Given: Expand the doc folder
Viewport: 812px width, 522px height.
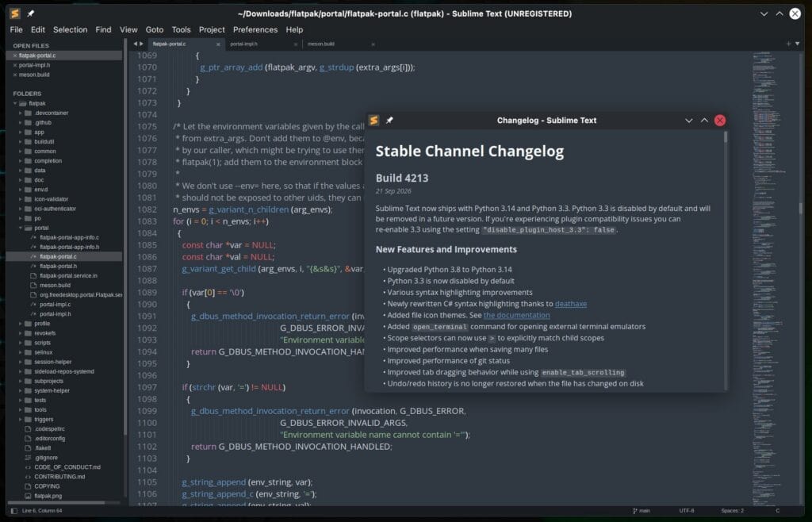Looking at the screenshot, I should [21, 180].
